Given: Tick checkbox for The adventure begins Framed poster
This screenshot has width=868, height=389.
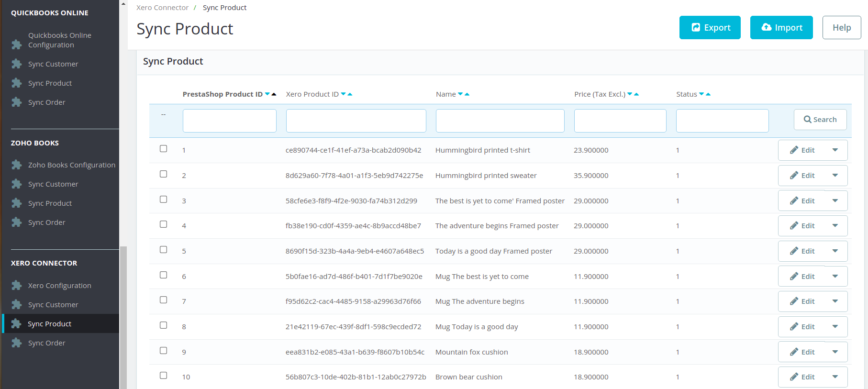Looking at the screenshot, I should tap(164, 224).
